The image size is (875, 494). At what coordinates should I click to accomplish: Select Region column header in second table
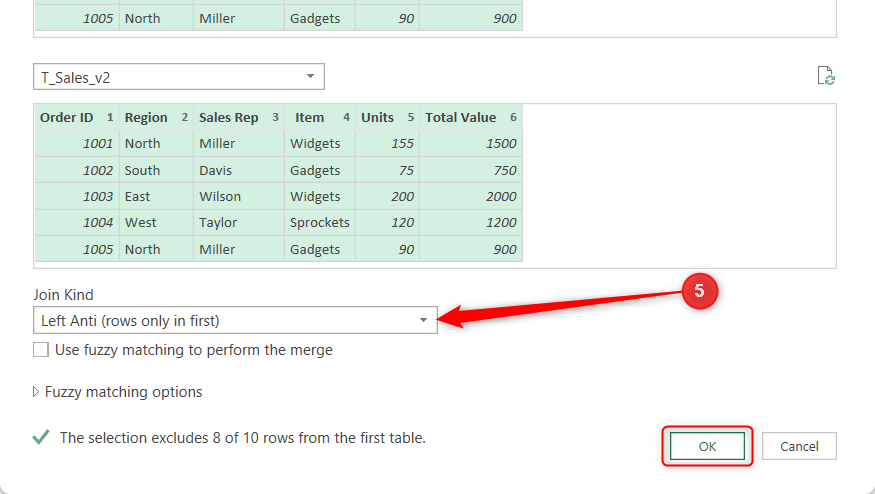click(156, 117)
